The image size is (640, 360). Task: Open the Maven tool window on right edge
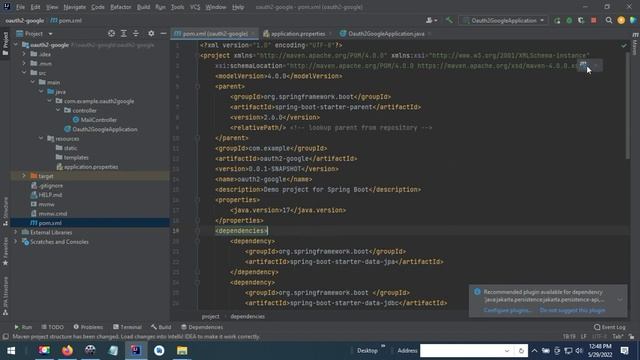pos(635,44)
